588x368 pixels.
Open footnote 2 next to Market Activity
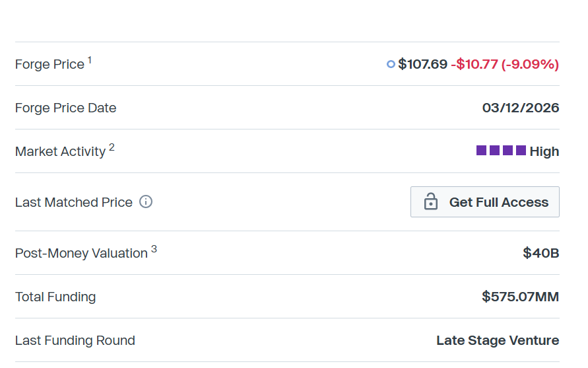[112, 147]
